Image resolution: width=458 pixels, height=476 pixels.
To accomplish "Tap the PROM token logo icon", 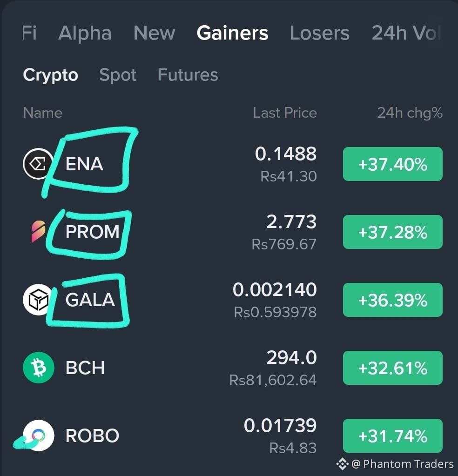I will (x=39, y=232).
